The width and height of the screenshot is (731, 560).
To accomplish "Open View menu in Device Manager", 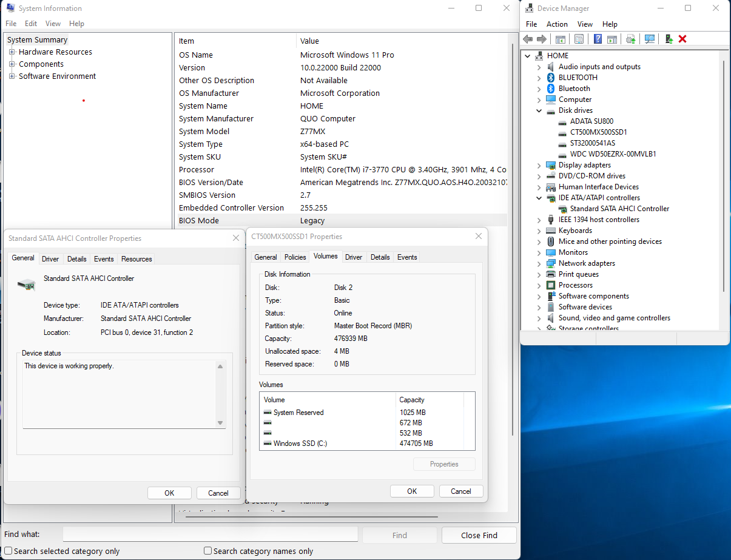I will 585,24.
